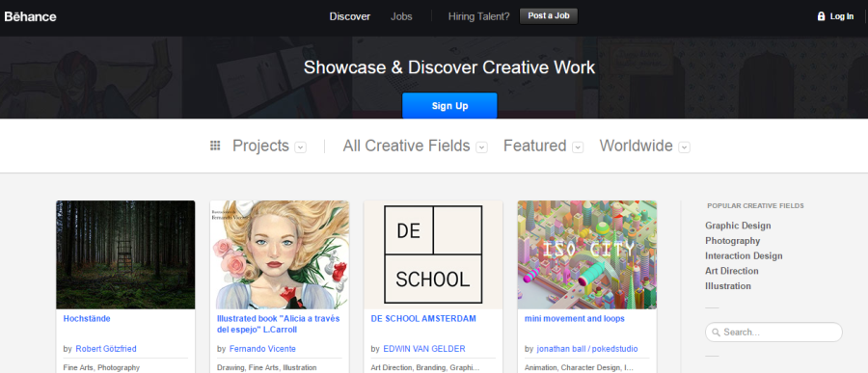
Task: Click the magnifier icon in search box
Action: (x=716, y=333)
